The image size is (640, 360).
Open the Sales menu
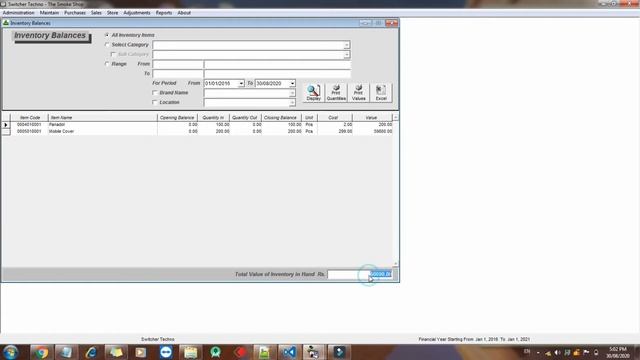pos(96,13)
